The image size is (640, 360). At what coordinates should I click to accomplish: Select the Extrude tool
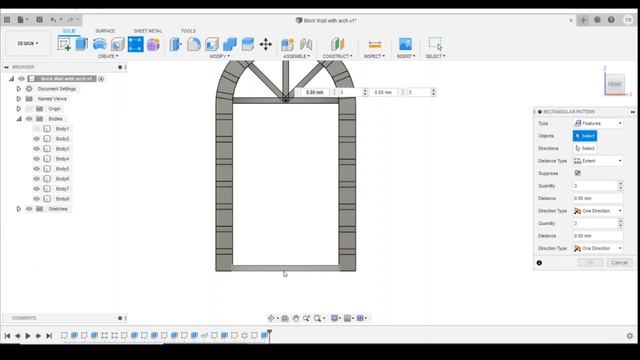(82, 44)
